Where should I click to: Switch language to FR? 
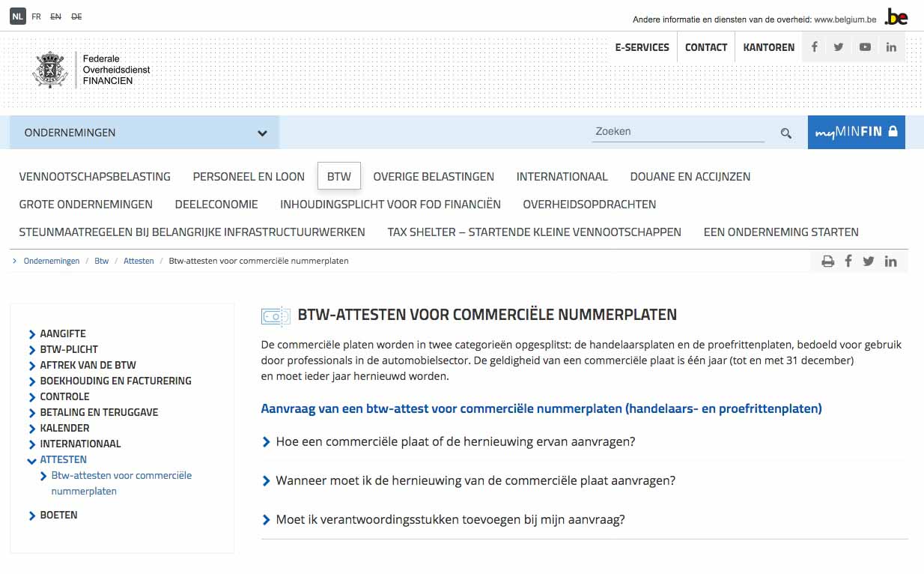[x=37, y=16]
